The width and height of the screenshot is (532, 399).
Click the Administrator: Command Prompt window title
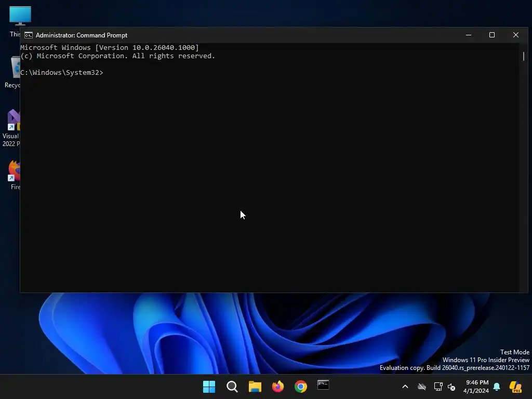click(x=82, y=35)
